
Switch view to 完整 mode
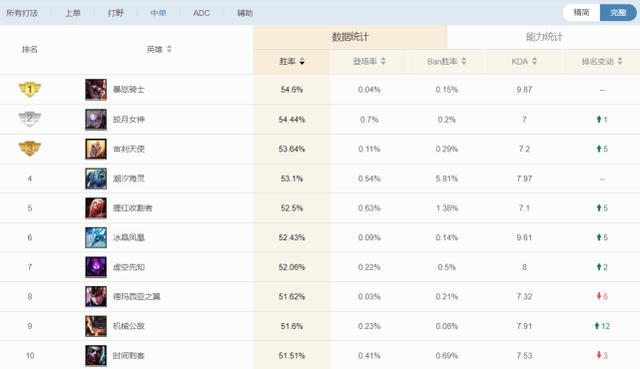pos(618,13)
